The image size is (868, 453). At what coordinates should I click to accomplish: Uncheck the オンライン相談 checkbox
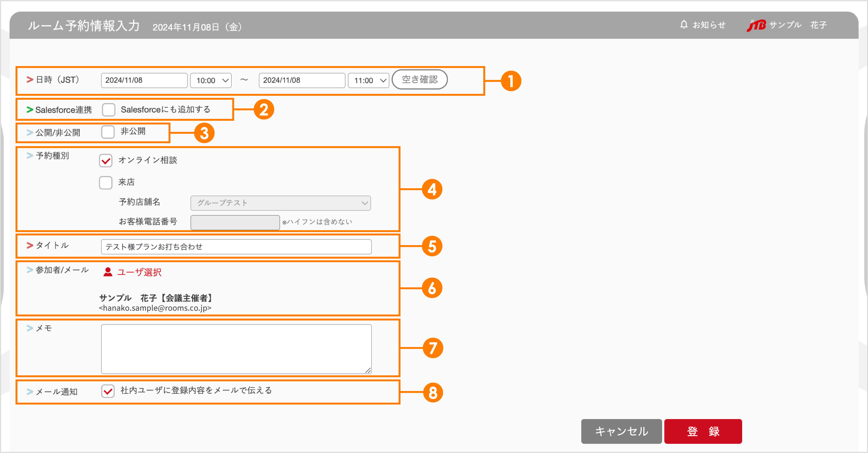pos(105,161)
